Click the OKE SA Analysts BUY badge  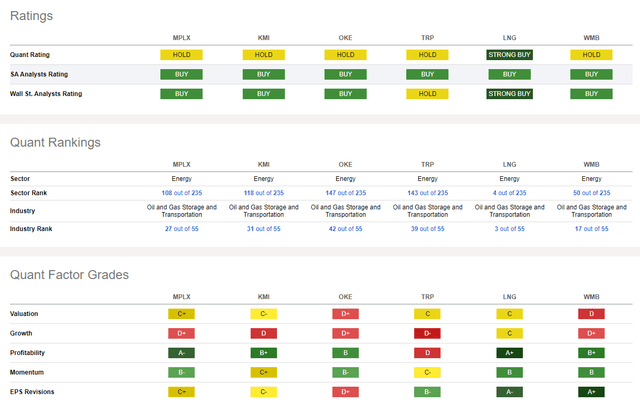(x=346, y=74)
